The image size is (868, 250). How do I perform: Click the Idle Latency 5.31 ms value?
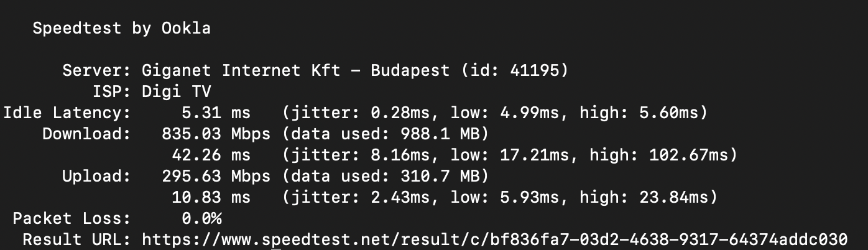216,113
